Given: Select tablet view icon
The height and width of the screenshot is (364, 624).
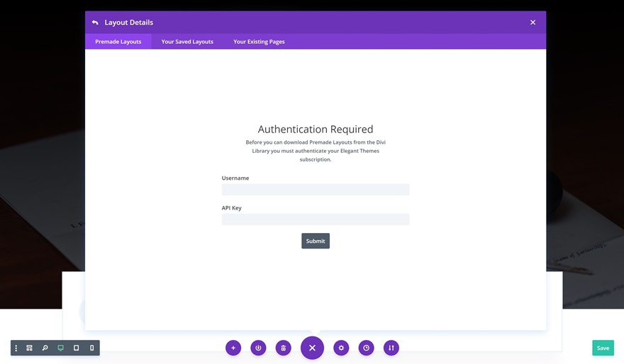Looking at the screenshot, I should 76,348.
